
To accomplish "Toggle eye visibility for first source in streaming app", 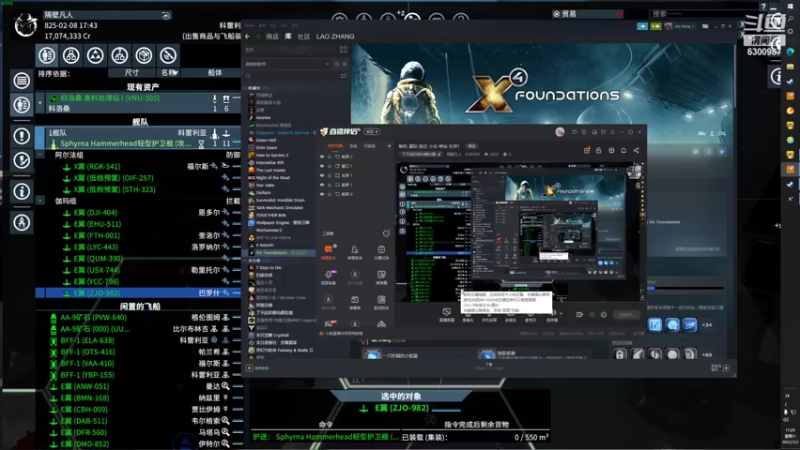I will [x=322, y=157].
